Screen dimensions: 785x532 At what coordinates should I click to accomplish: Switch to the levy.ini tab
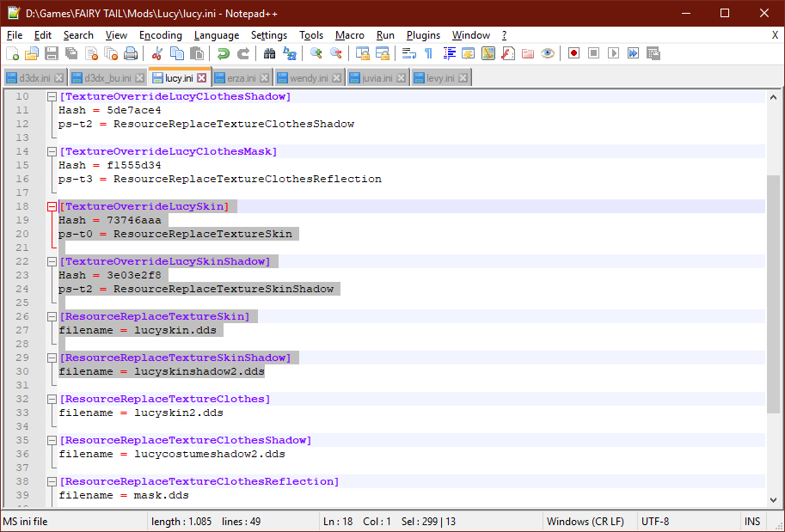(x=440, y=78)
